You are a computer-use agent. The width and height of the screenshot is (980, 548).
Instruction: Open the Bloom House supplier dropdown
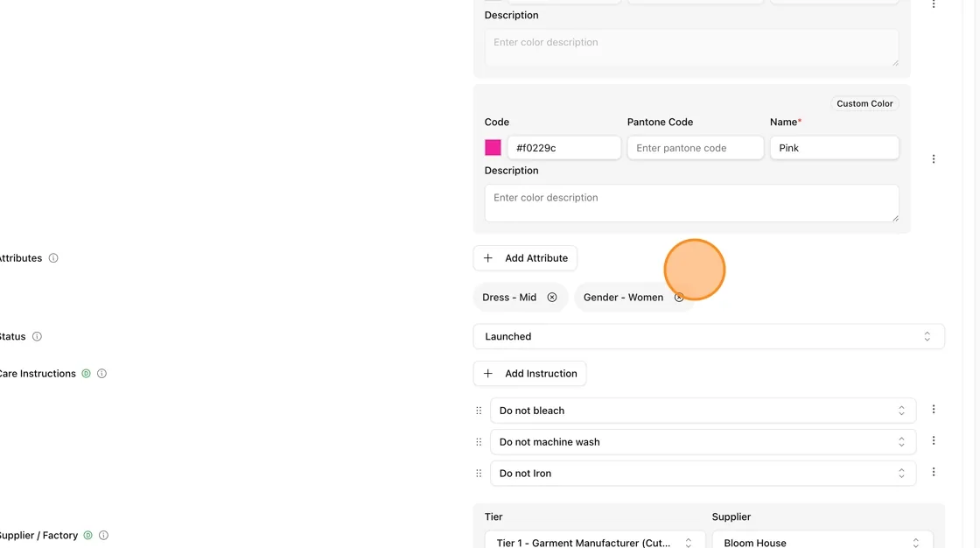[822, 541]
